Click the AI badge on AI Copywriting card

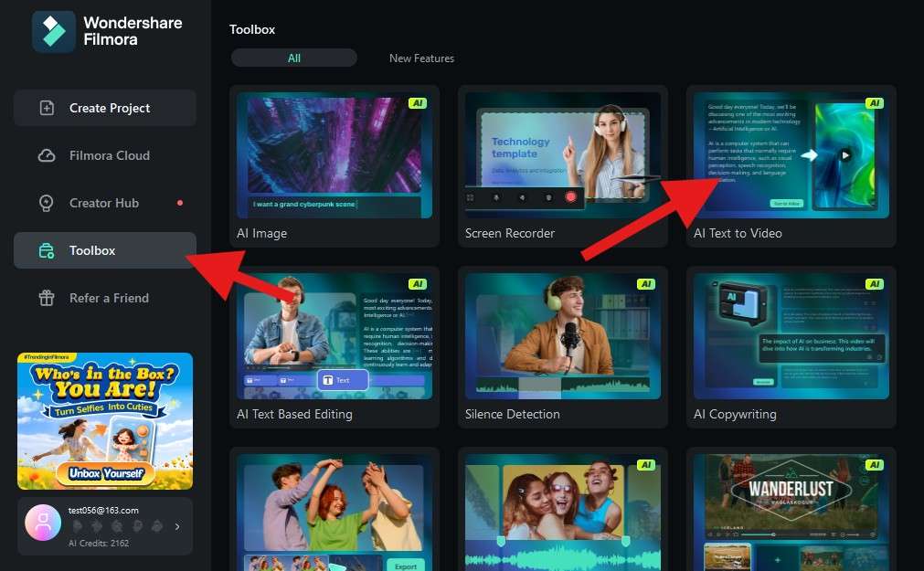click(875, 284)
